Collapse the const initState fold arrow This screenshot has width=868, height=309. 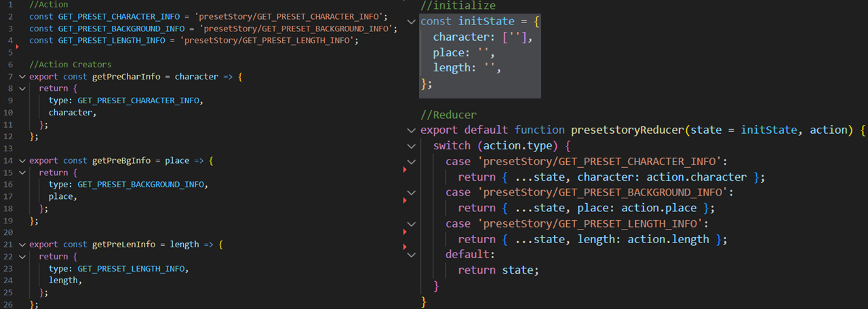point(411,21)
